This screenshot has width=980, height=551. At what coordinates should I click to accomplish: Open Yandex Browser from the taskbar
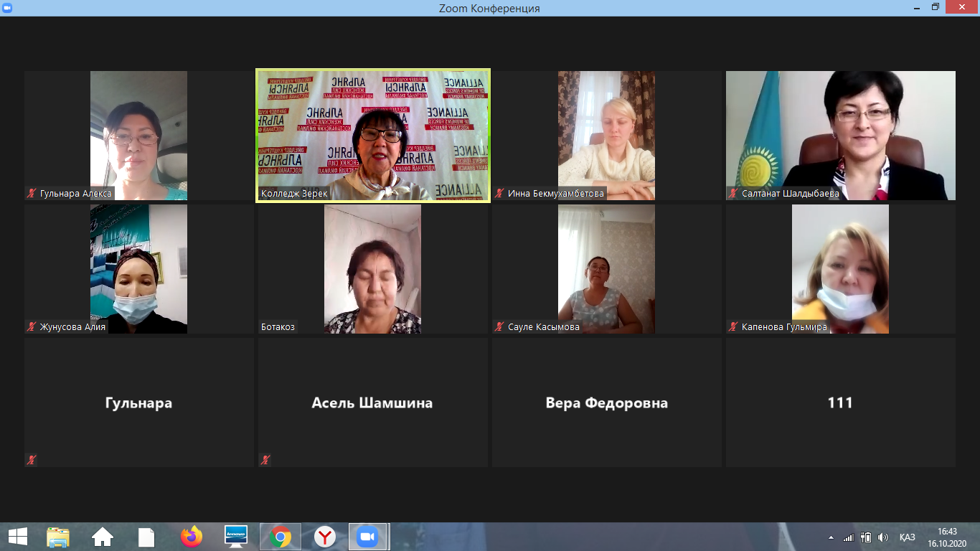(x=325, y=537)
